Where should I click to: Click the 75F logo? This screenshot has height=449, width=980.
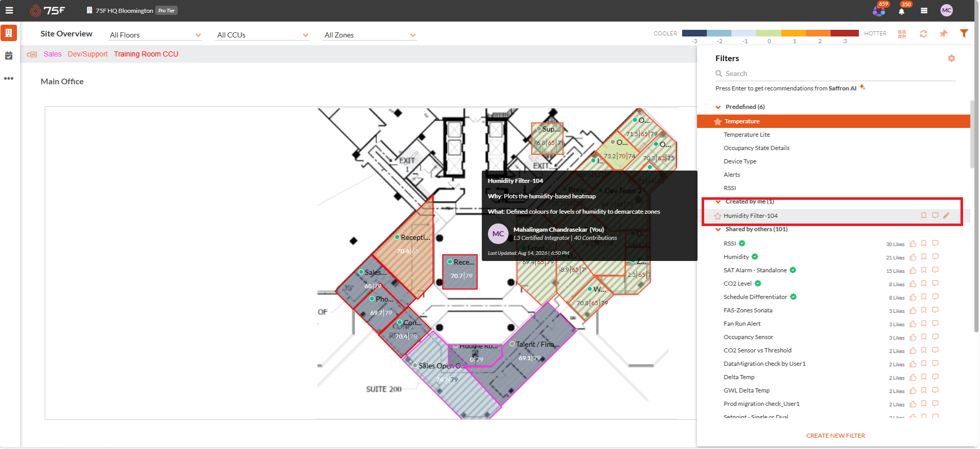(48, 10)
